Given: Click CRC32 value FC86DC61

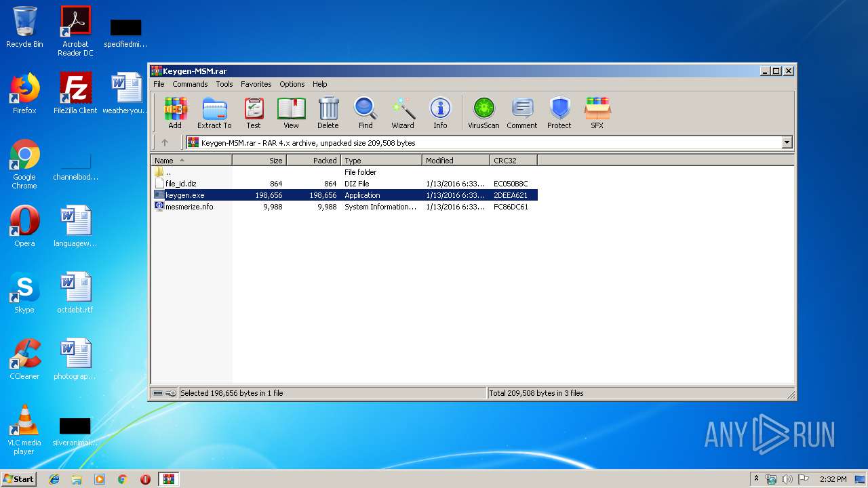Looking at the screenshot, I should (x=511, y=207).
